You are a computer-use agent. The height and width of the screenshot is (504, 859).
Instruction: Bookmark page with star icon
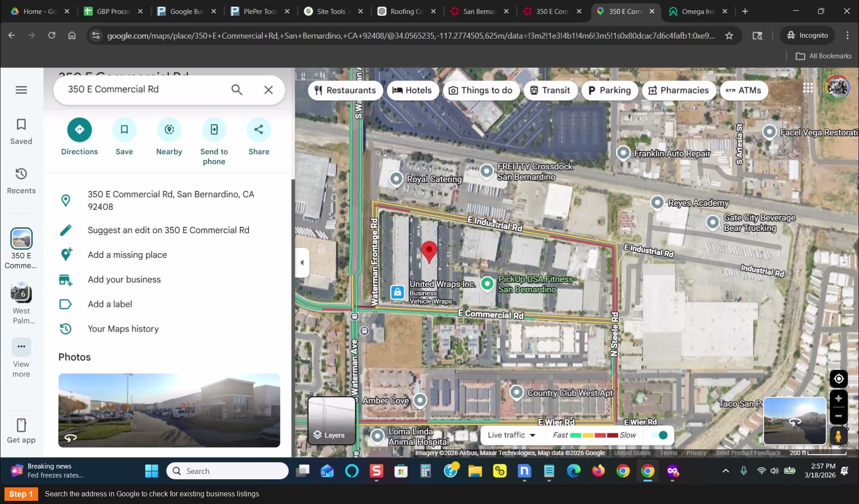729,35
